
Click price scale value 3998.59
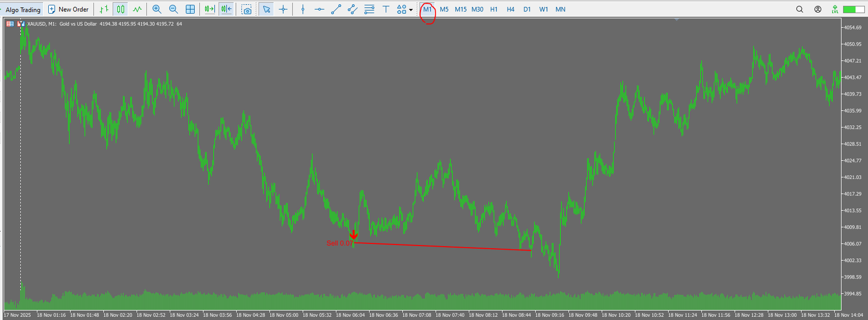point(852,277)
